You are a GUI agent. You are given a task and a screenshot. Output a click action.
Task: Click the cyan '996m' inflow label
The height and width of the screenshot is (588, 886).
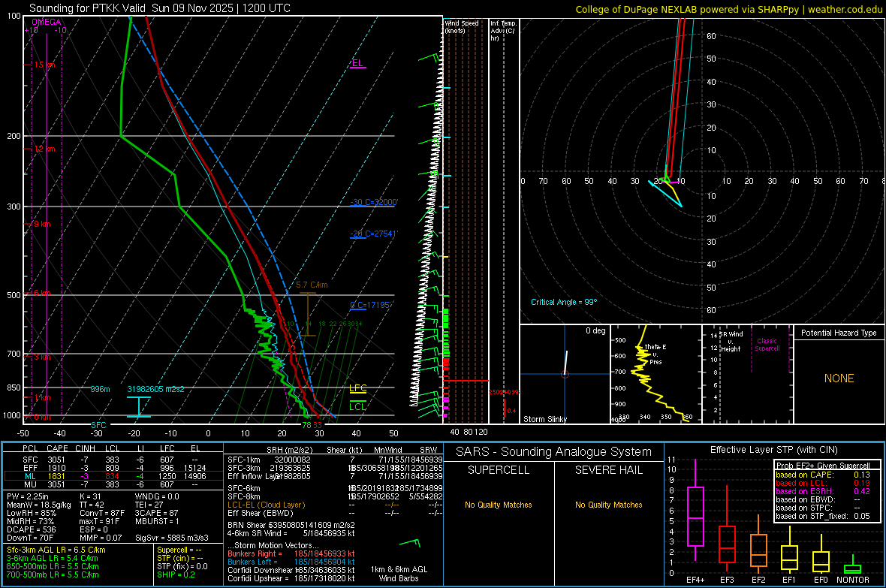[x=100, y=389]
